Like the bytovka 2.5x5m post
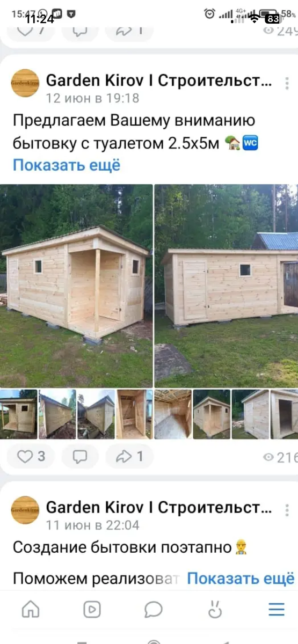 click(x=31, y=457)
